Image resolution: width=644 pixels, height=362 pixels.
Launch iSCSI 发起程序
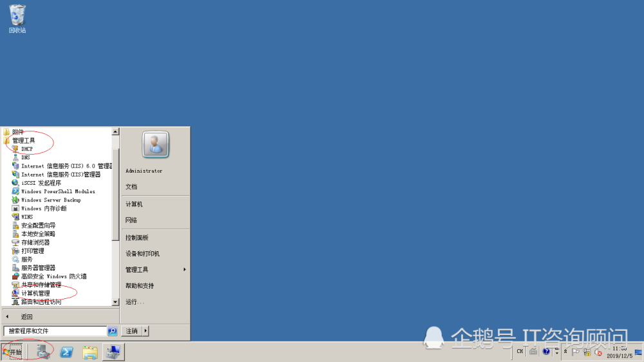[x=37, y=183]
